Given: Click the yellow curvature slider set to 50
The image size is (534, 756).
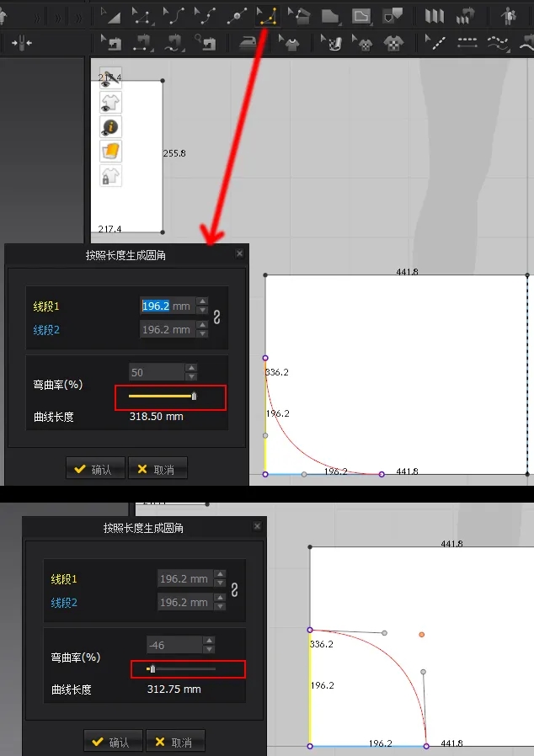Looking at the screenshot, I should 163,397.
